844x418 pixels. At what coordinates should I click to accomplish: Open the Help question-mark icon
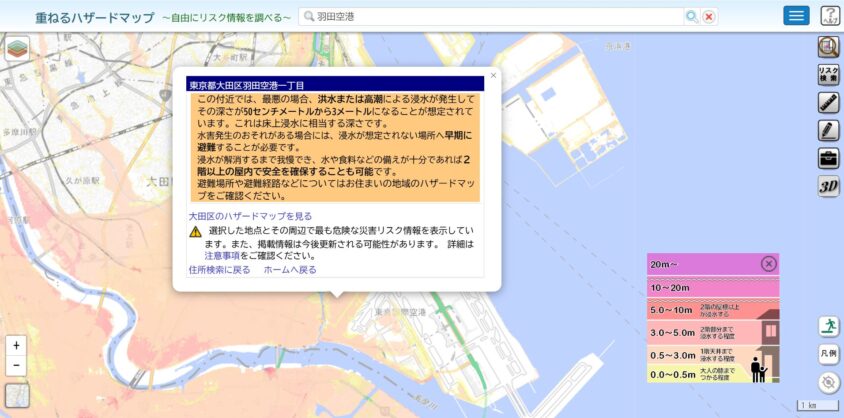831,16
